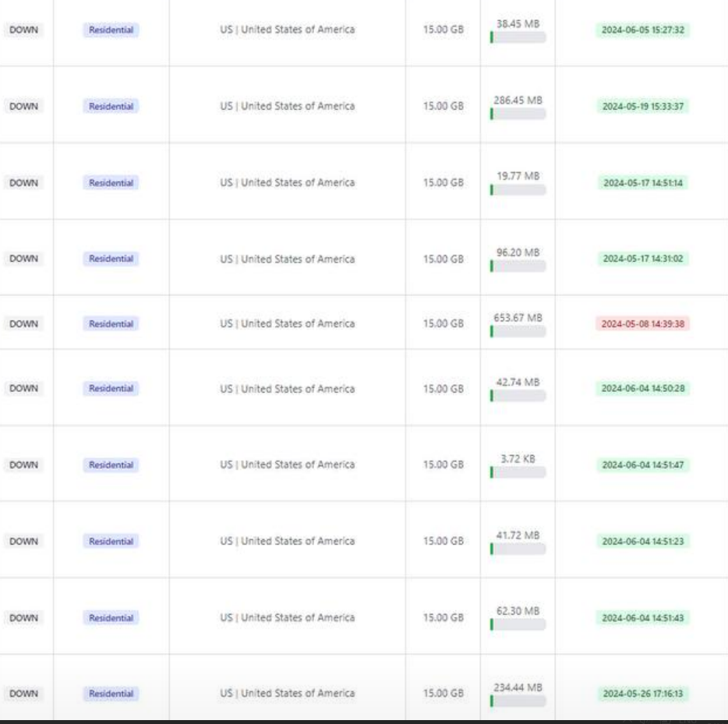The height and width of the screenshot is (724, 728).
Task: Select the 2024-06-04 14:51:47 date badge
Action: (x=642, y=464)
